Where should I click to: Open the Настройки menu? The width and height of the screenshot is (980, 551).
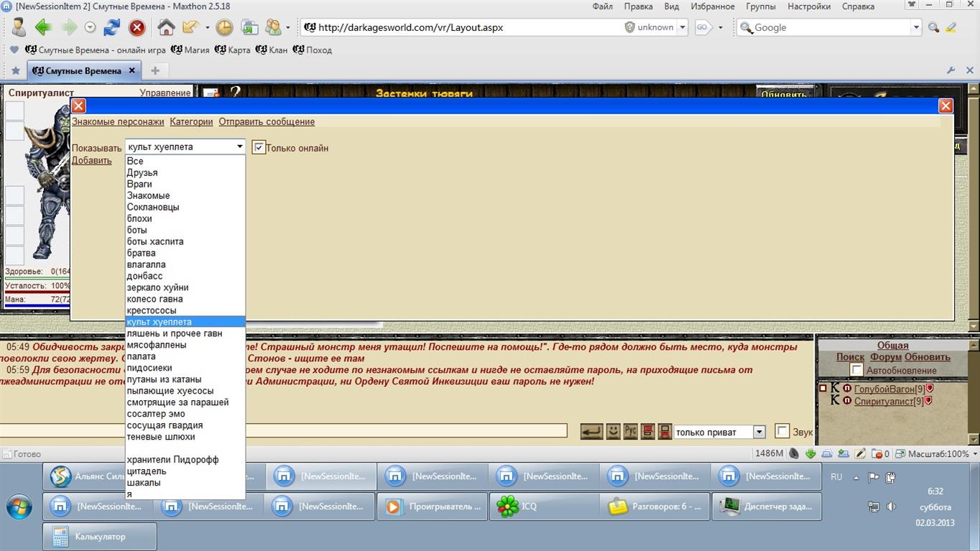pyautogui.click(x=809, y=6)
